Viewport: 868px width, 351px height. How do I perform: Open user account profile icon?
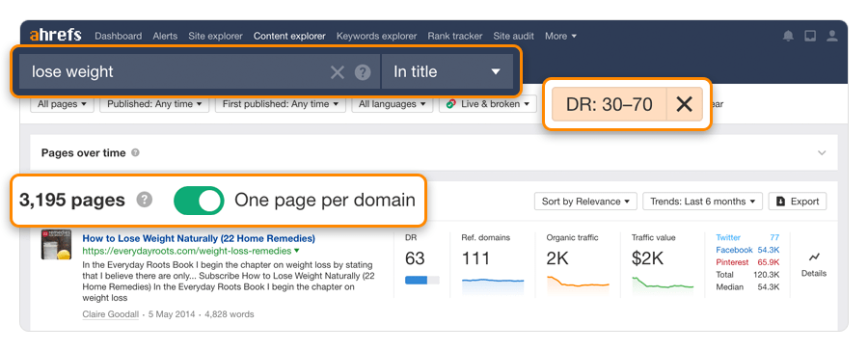(831, 36)
